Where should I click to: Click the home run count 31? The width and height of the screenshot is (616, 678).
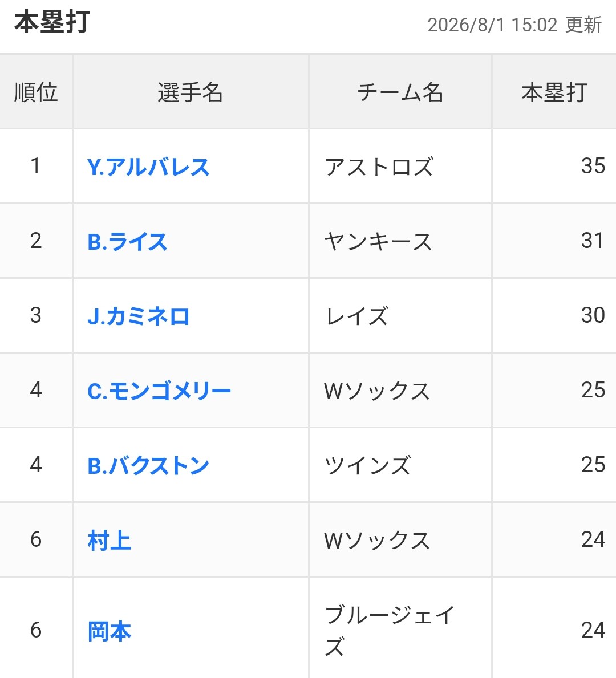point(592,241)
